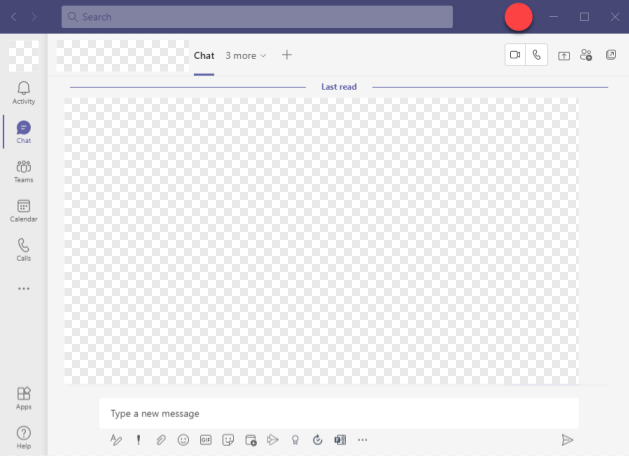
Task: Send the message
Action: [x=567, y=440]
